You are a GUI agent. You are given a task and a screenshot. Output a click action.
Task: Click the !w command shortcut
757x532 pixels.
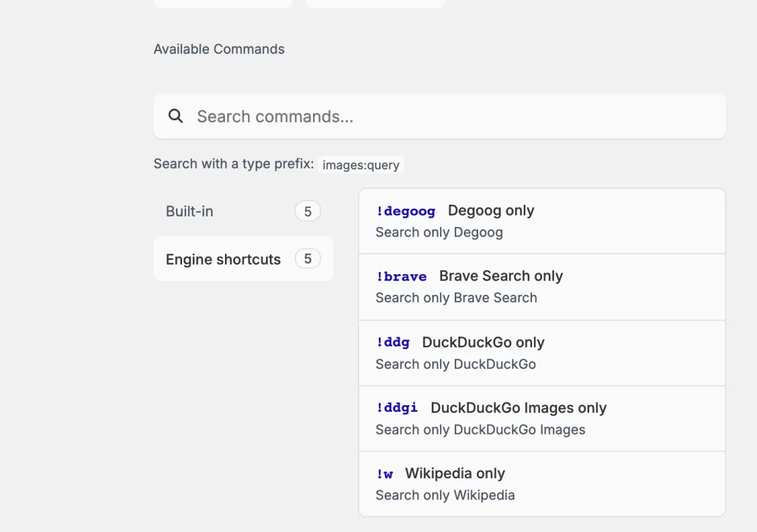click(x=385, y=474)
